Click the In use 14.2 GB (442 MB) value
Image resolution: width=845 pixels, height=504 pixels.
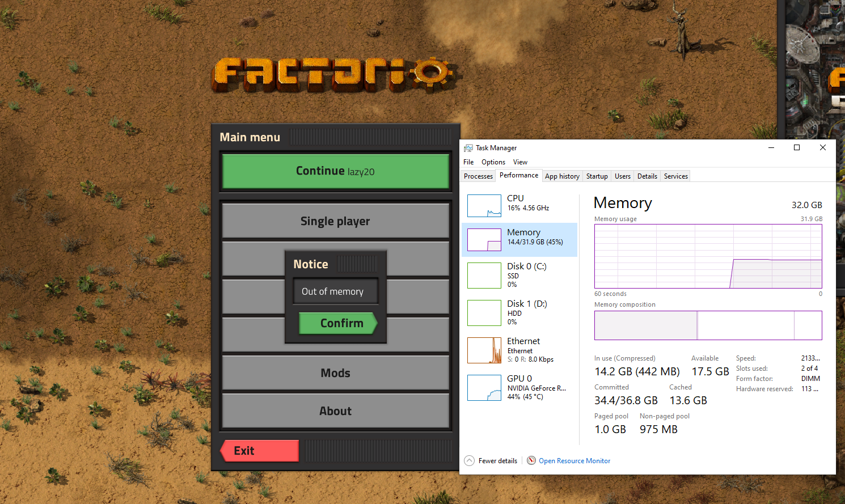637,371
